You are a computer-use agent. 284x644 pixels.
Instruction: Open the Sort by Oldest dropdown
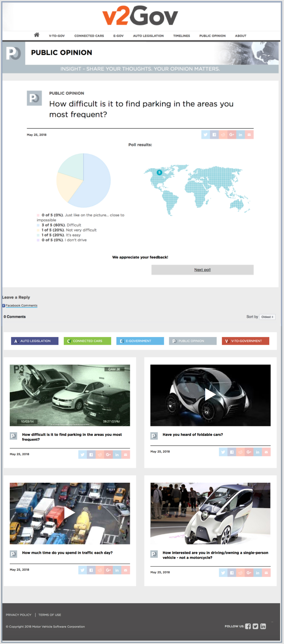[x=267, y=317]
